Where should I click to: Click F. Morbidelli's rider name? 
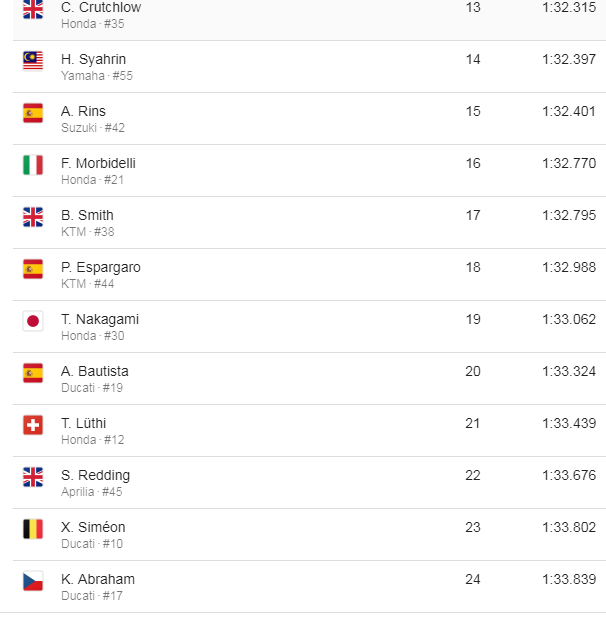[x=98, y=163]
